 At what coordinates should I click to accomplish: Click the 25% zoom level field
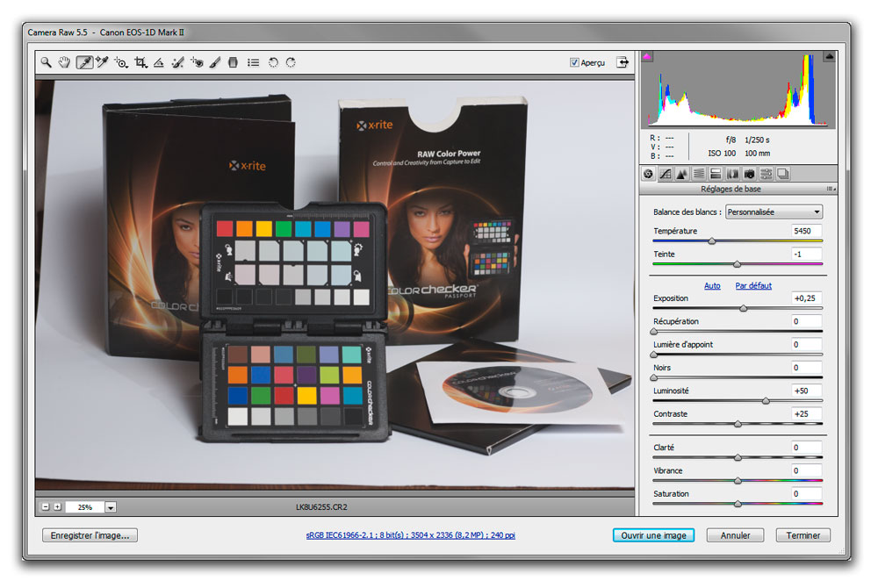tap(85, 507)
